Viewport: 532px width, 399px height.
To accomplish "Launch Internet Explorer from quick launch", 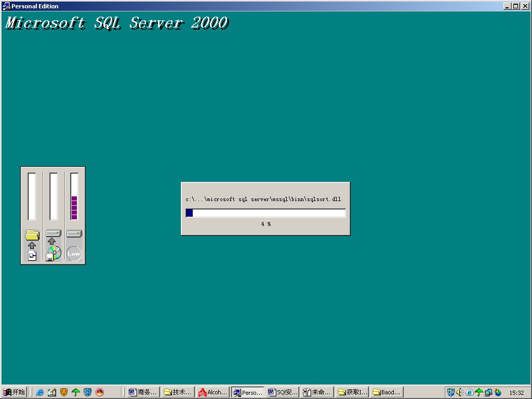I will click(40, 392).
